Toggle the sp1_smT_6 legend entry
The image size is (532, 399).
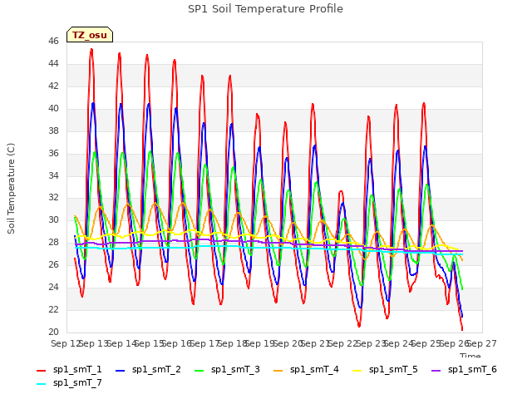pos(464,369)
